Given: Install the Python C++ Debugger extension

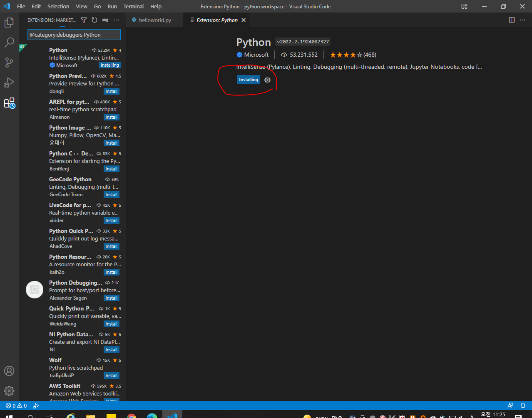Looking at the screenshot, I should coord(112,169).
